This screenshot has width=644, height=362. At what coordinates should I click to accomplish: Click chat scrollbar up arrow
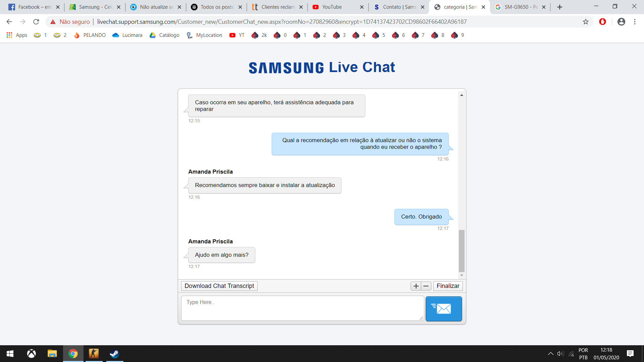pyautogui.click(x=462, y=95)
